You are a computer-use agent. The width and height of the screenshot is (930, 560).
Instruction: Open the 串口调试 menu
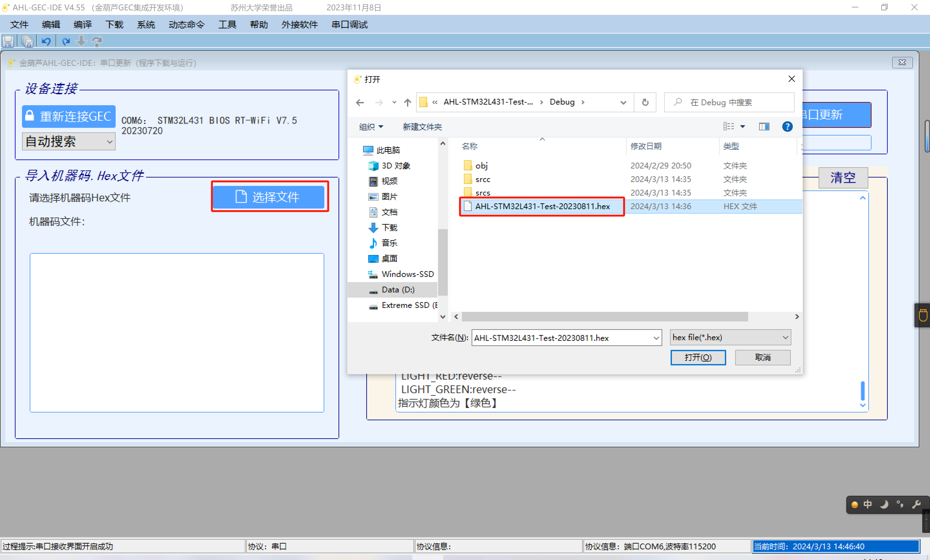click(350, 25)
